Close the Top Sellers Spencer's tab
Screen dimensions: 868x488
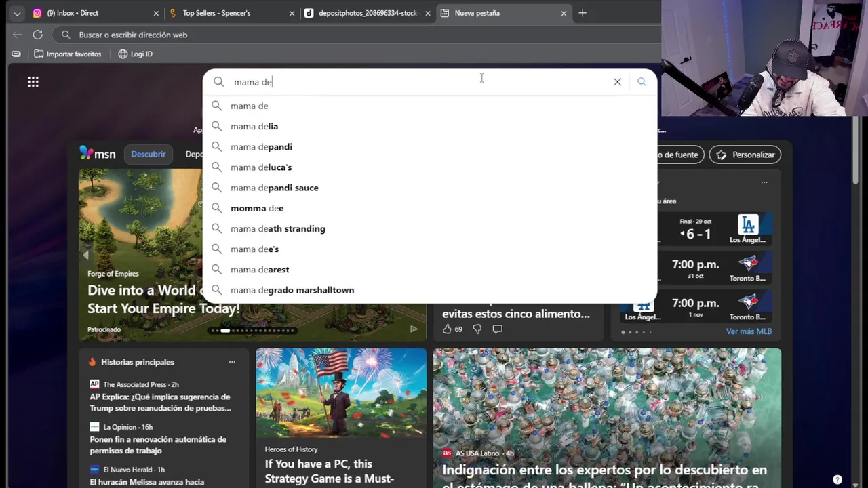pyautogui.click(x=292, y=13)
